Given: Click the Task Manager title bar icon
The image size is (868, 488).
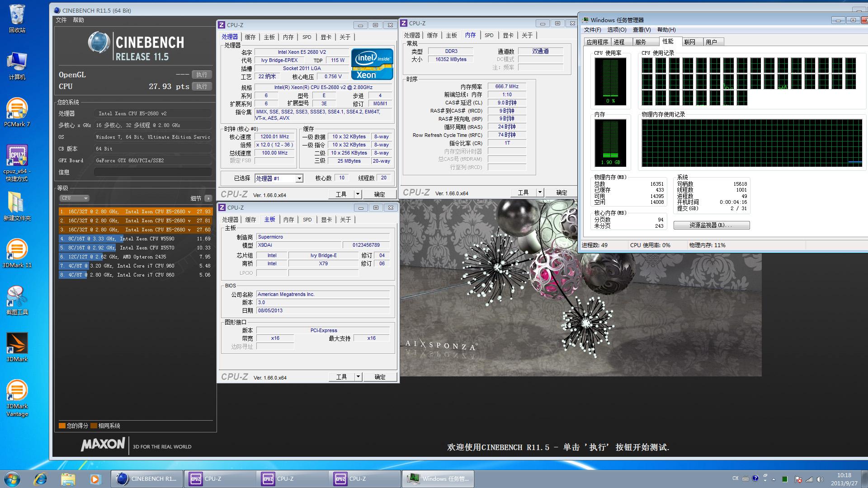Looking at the screenshot, I should click(x=586, y=20).
